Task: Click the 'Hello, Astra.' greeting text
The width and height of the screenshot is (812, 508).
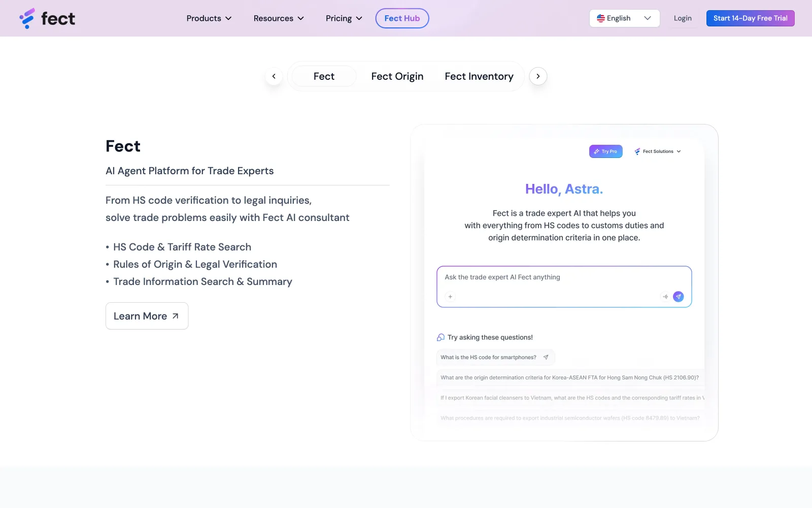Action: coord(564,189)
